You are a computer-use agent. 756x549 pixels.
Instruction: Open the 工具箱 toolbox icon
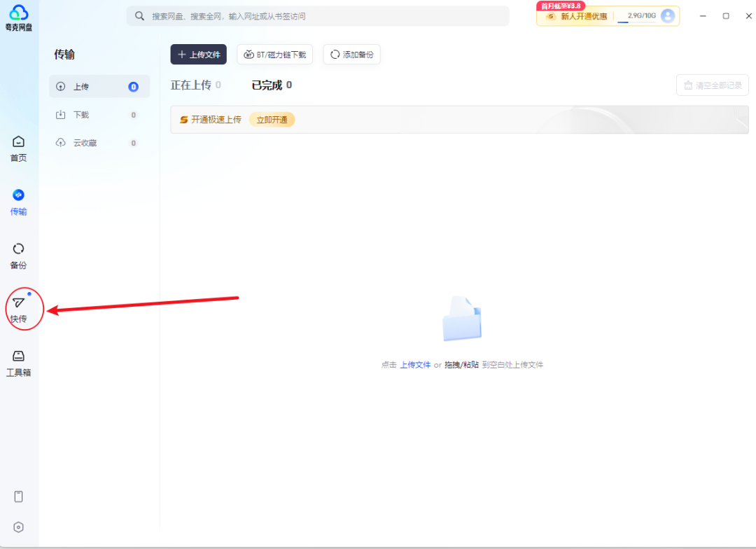19,362
